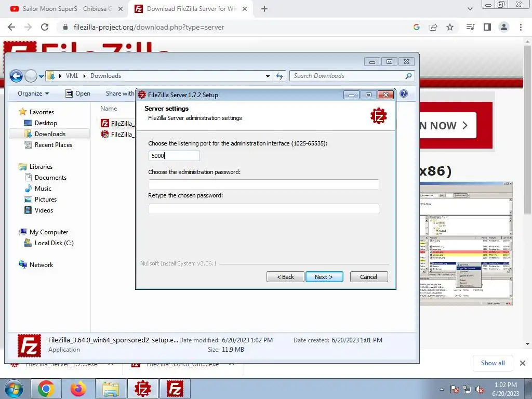The width and height of the screenshot is (532, 399).
Task: Toggle Chrome side panel icon
Action: pos(487,27)
